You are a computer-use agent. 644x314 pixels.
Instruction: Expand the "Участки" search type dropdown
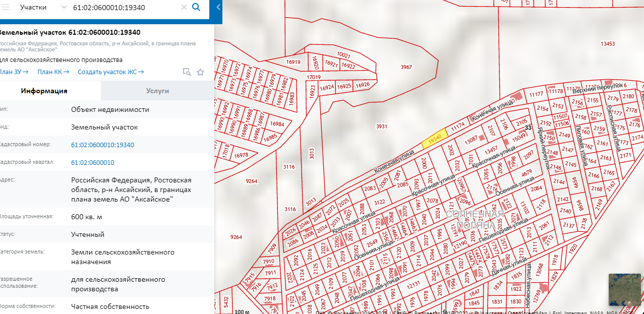pos(63,7)
